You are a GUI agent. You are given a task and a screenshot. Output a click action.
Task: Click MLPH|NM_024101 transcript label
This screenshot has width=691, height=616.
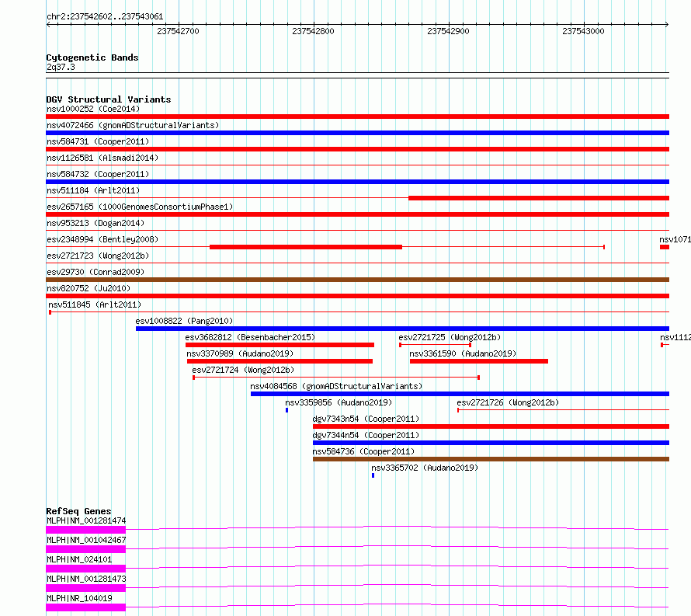79,559
